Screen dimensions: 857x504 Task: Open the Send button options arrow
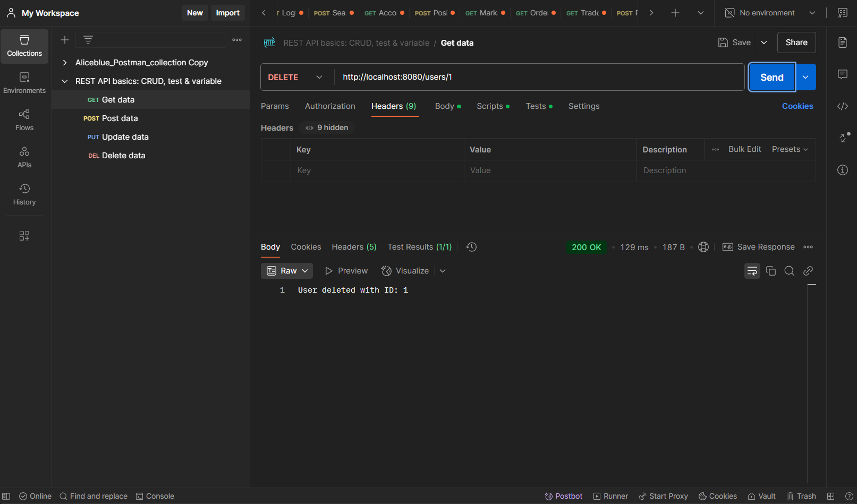tap(805, 77)
